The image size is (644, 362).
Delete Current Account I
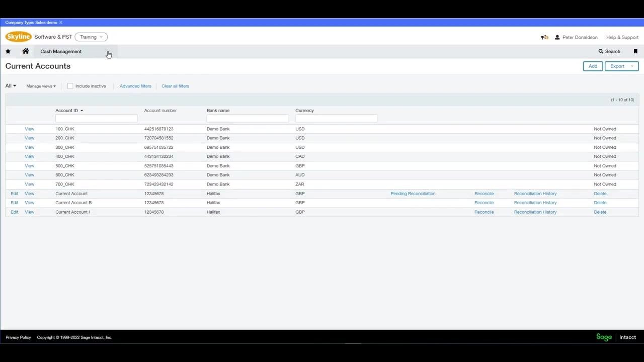click(x=600, y=212)
